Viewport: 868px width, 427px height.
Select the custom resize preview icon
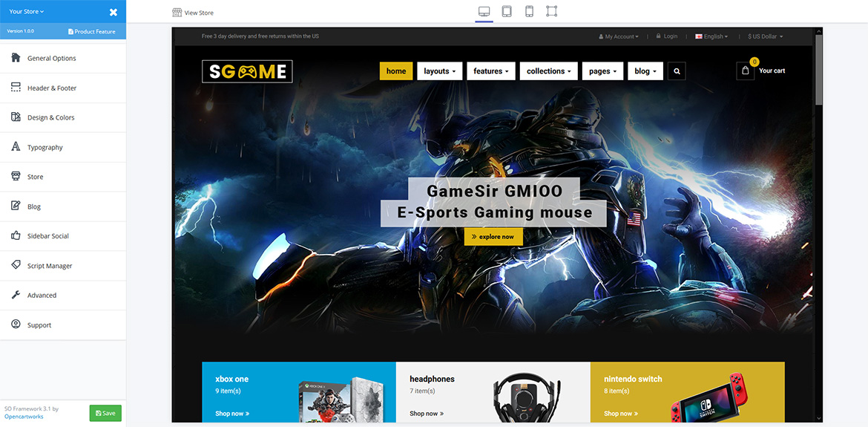coord(551,11)
